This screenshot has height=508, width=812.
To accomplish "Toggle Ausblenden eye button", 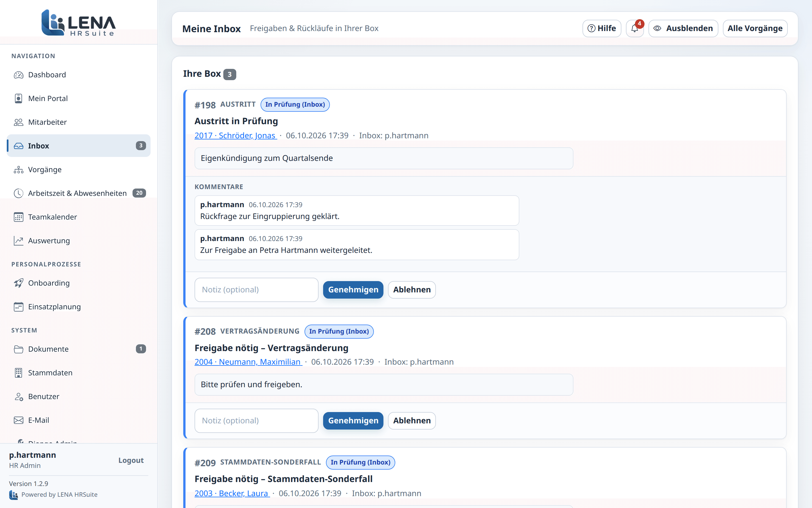I will (x=683, y=28).
